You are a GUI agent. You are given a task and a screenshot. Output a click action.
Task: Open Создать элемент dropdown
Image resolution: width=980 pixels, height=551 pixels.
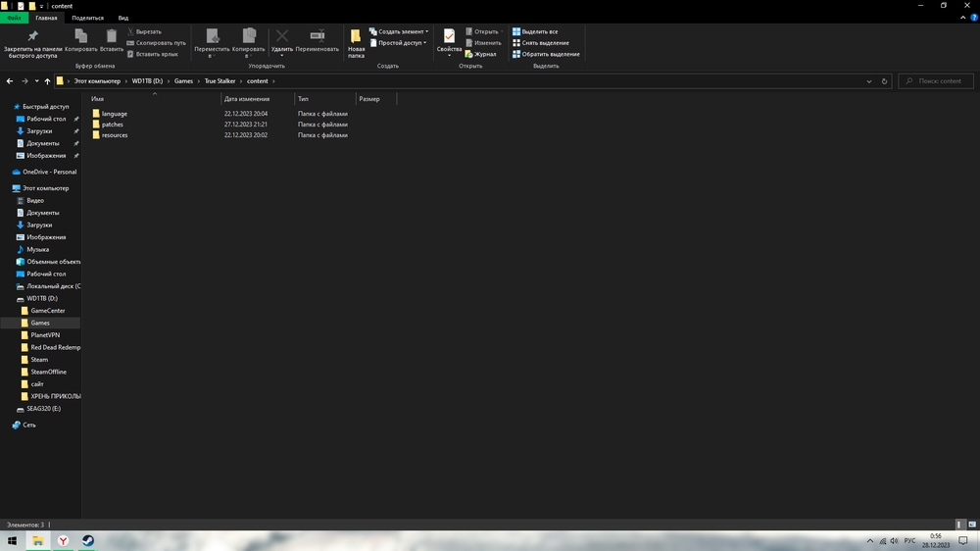[399, 31]
